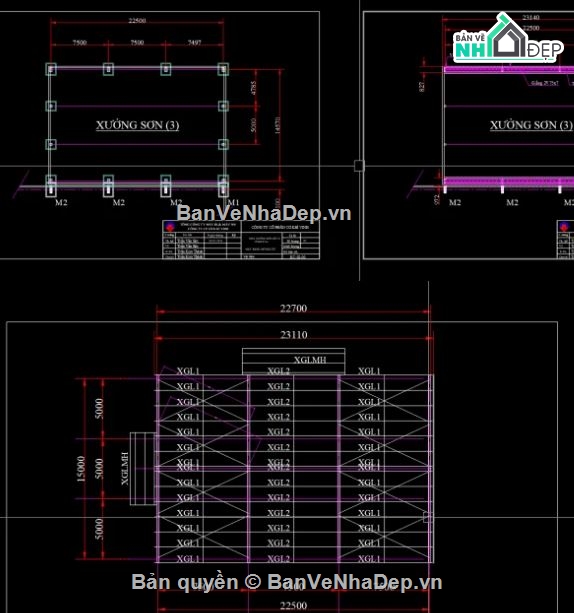The width and height of the screenshot is (574, 613).
Task: Click the vertical XGLMH label beside roof plan
Action: point(125,468)
